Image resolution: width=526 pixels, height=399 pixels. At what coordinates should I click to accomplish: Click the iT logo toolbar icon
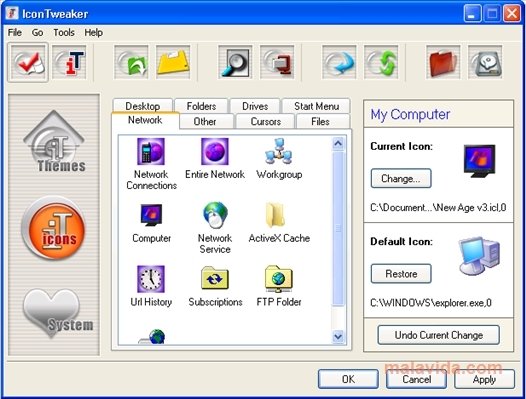69,62
